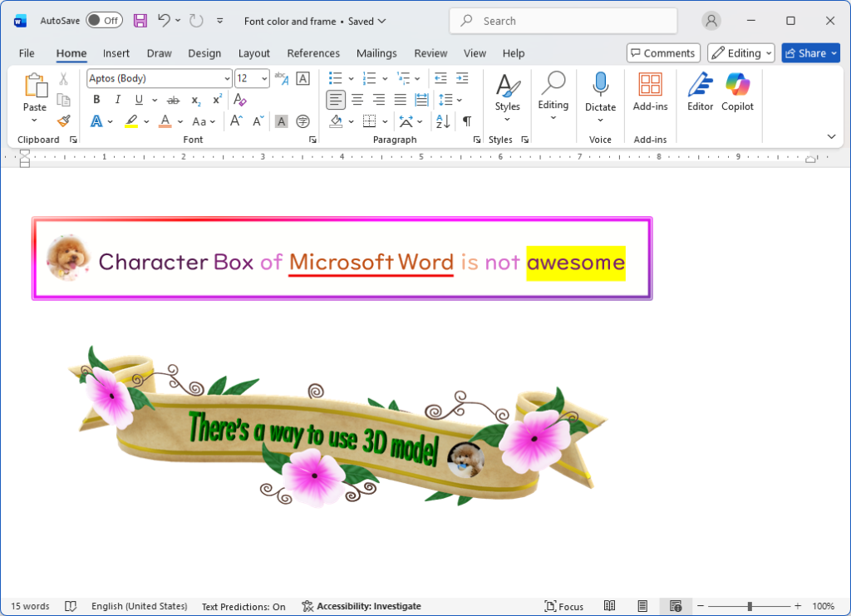Open the Copilot tool
Viewport: 851px width, 616px height.
737,91
